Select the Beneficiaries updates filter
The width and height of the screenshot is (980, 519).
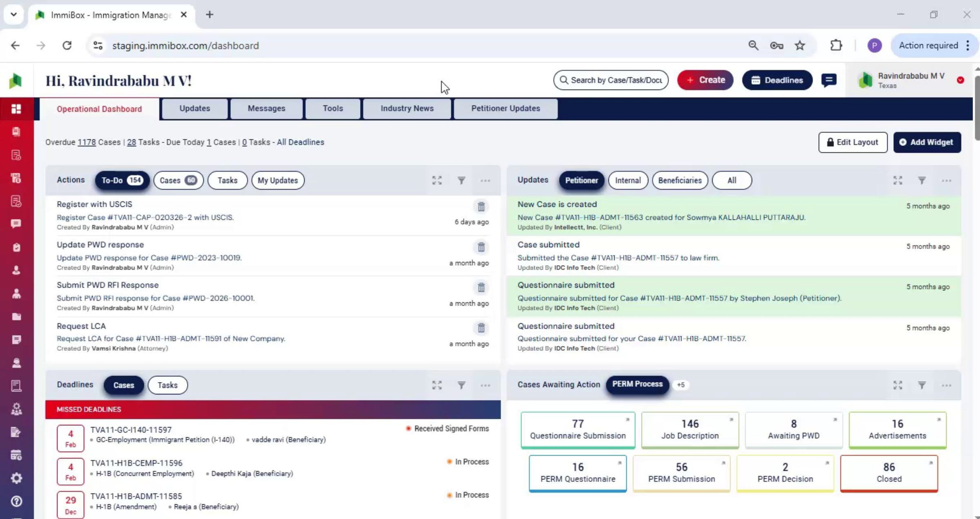click(x=680, y=180)
